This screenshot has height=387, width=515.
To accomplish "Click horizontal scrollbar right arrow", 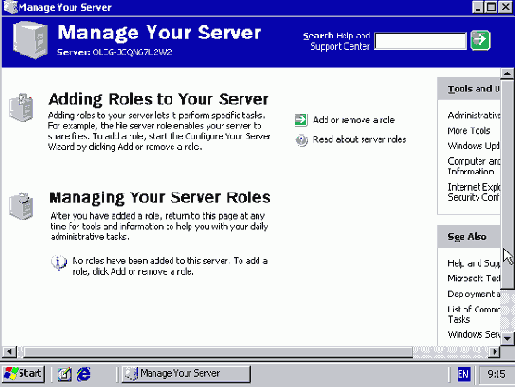I will (x=495, y=352).
